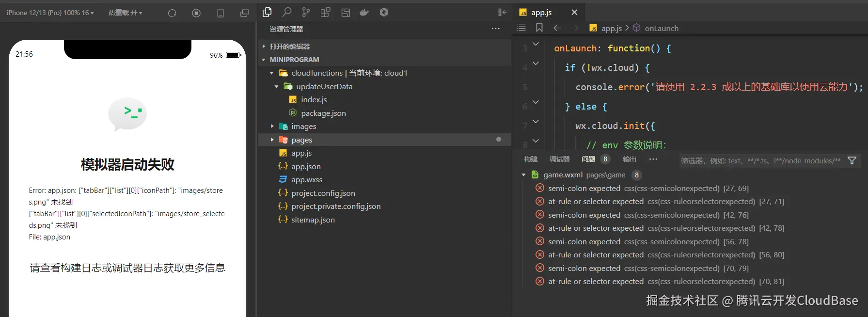868x317 pixels.
Task: Open app.json in the file tree
Action: click(306, 166)
